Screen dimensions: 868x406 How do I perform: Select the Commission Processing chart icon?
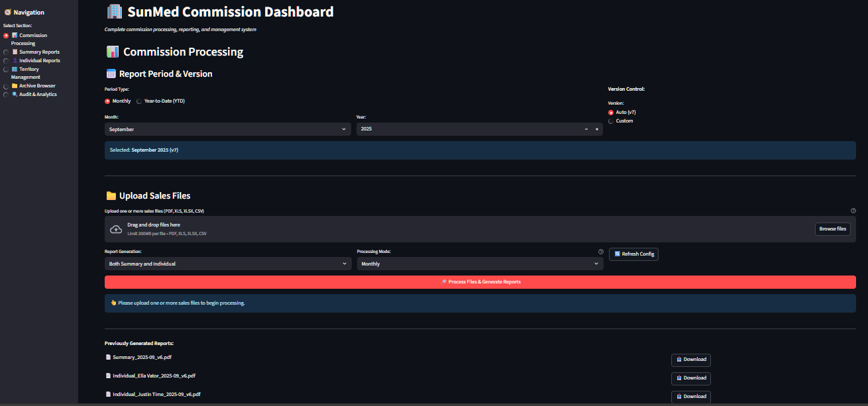[15, 35]
